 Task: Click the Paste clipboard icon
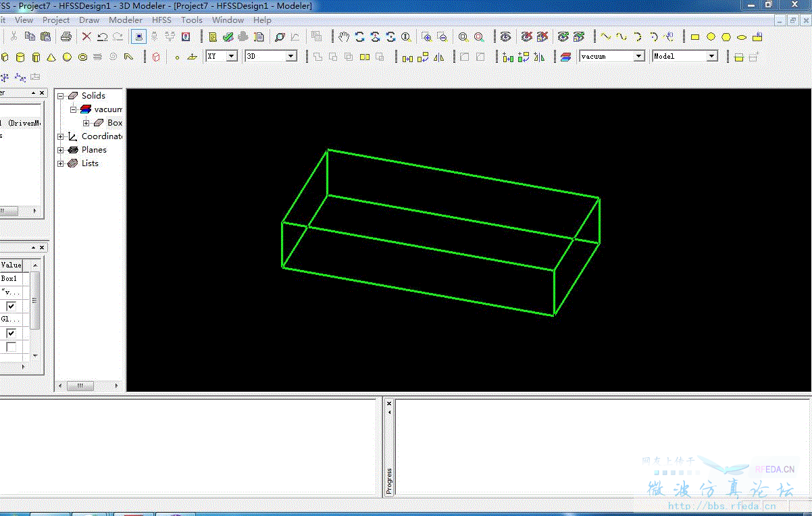tap(45, 36)
